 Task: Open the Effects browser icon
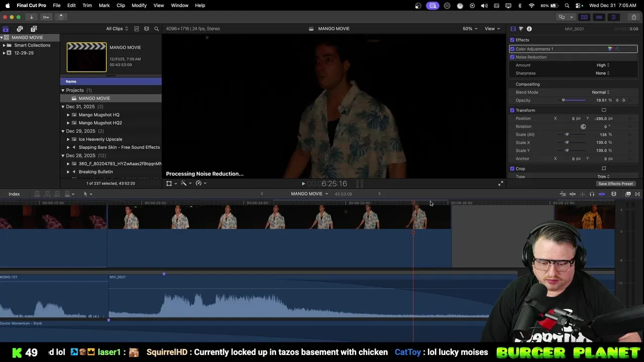pyautogui.click(x=628, y=194)
